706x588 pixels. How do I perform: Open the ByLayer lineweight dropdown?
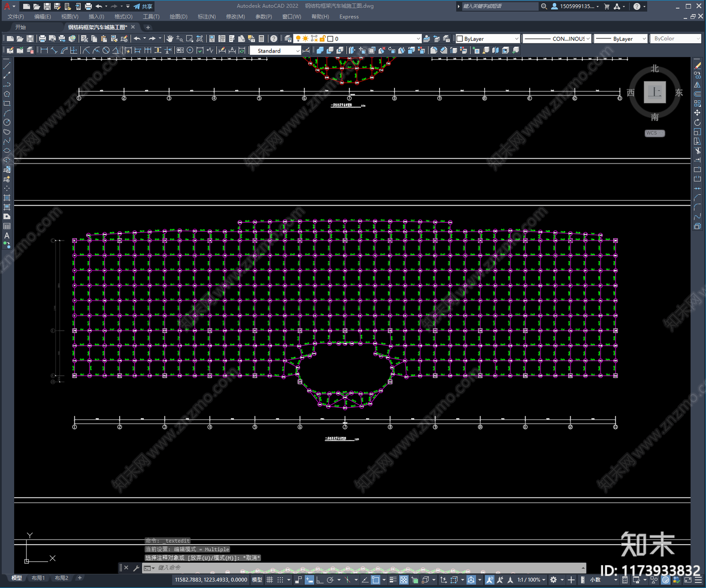tap(621, 39)
